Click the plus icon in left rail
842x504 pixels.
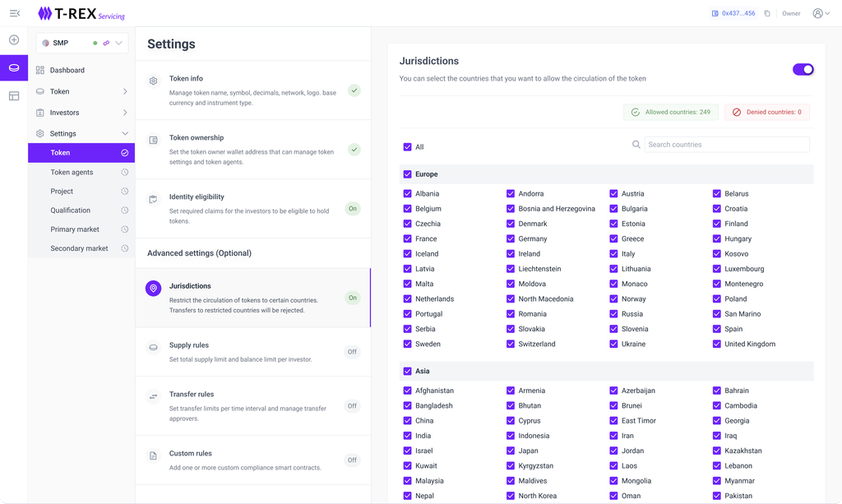click(x=14, y=40)
